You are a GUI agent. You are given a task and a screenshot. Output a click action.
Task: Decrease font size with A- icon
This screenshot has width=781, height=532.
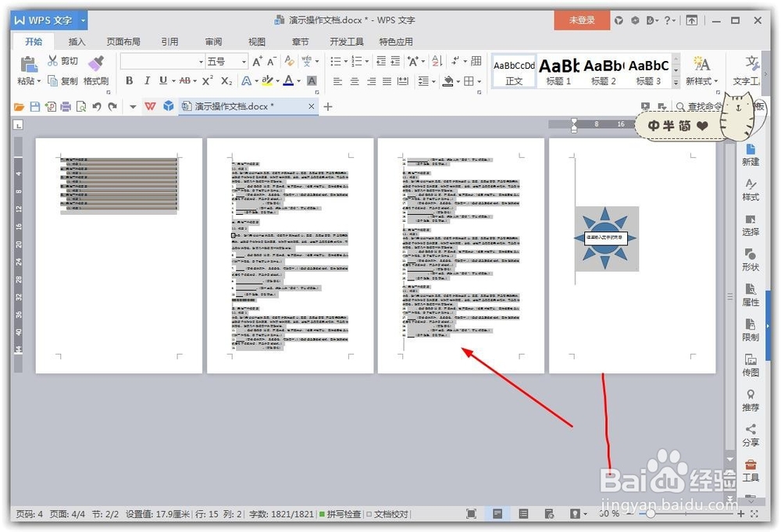coord(272,61)
